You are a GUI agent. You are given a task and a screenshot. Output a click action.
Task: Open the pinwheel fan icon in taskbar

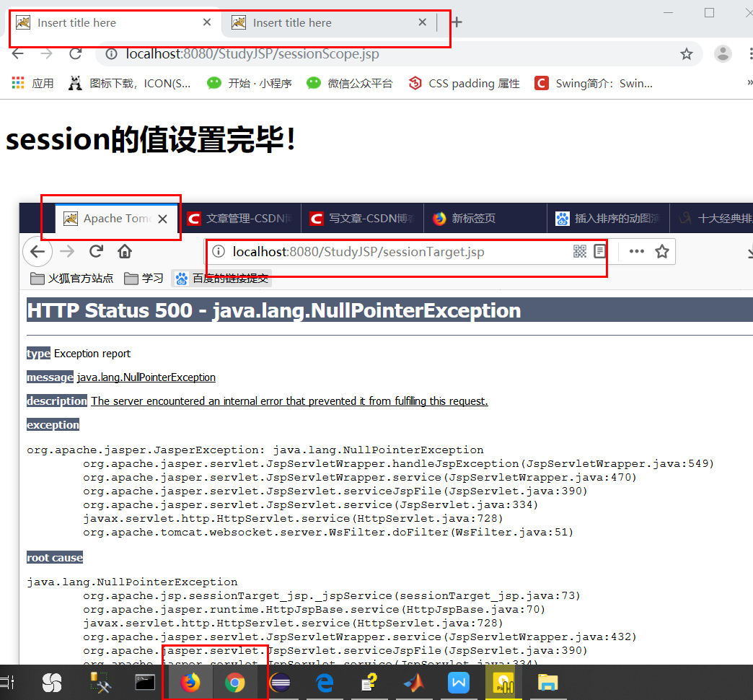pyautogui.click(x=52, y=683)
